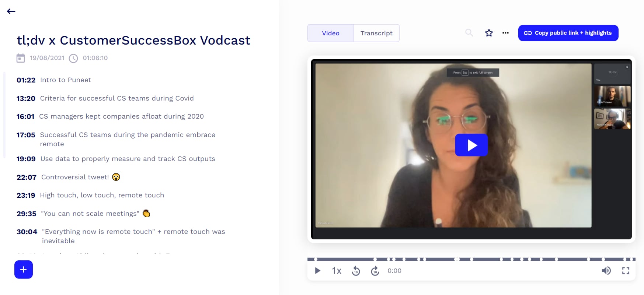Add a new highlight with plus button
Viewport: 644px width, 295px height.
(24, 270)
